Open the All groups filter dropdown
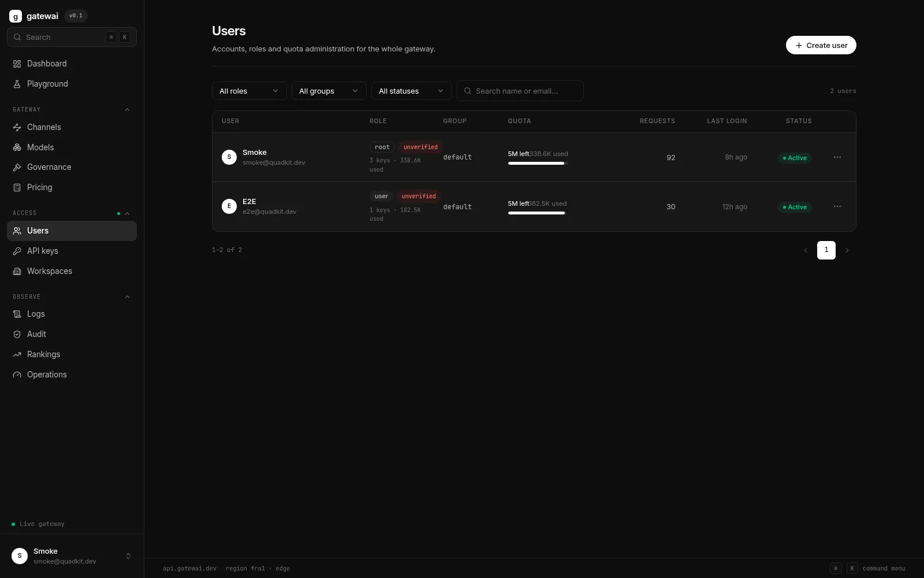 click(x=329, y=91)
